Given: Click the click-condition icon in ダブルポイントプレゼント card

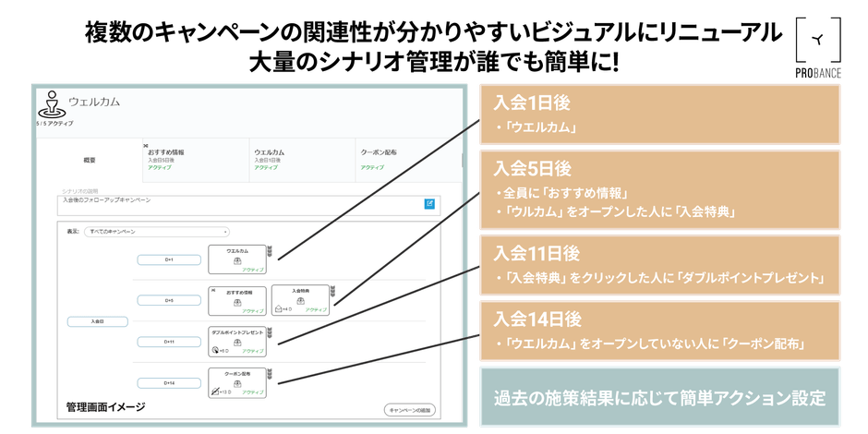Looking at the screenshot, I should [x=215, y=350].
